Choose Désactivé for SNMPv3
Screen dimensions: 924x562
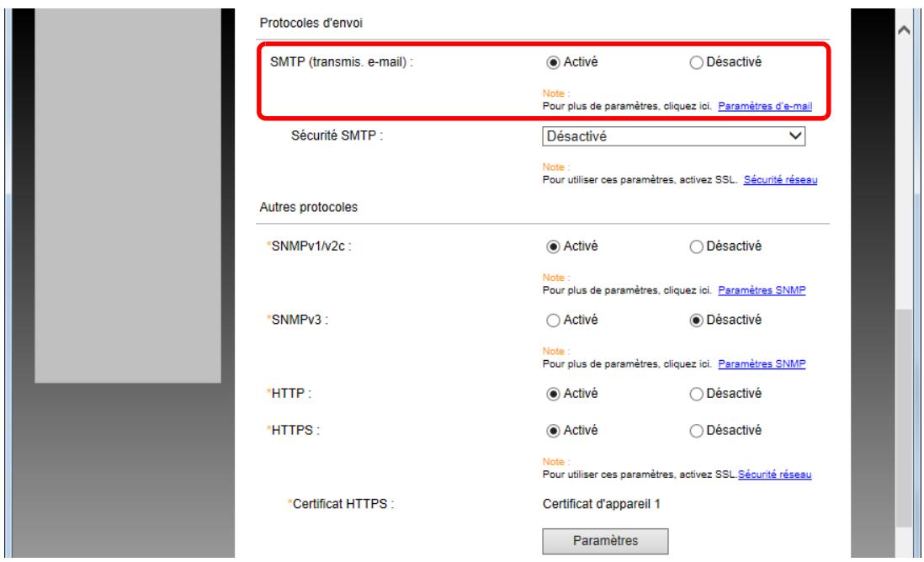(695, 319)
